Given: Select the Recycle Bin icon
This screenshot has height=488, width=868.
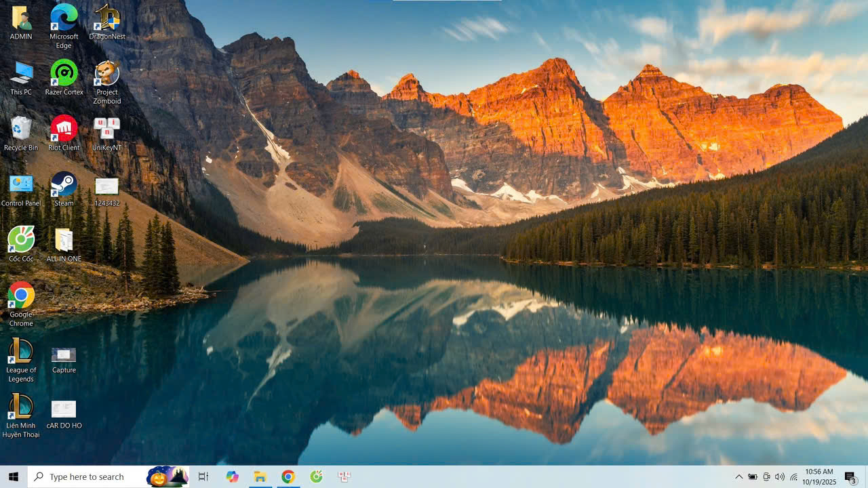Looking at the screenshot, I should click(21, 129).
